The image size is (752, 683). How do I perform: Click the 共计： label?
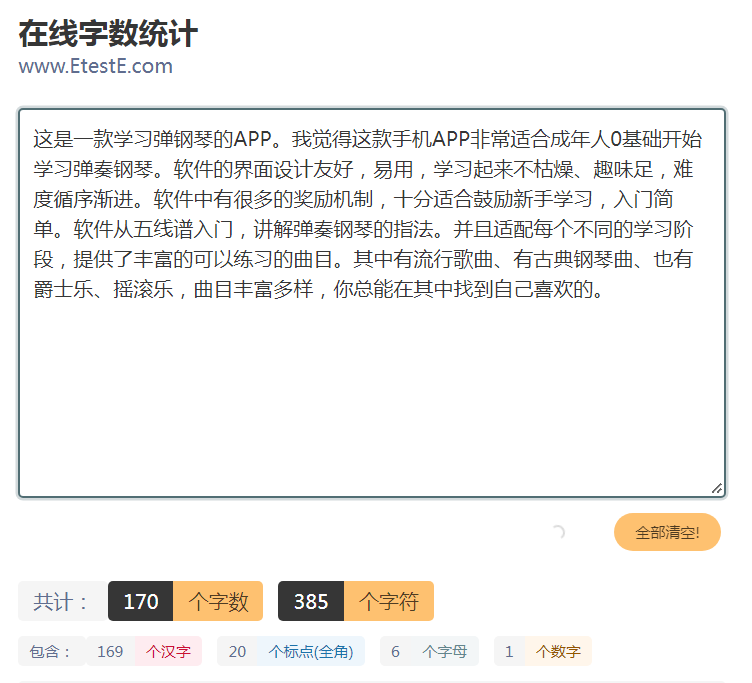coord(62,601)
